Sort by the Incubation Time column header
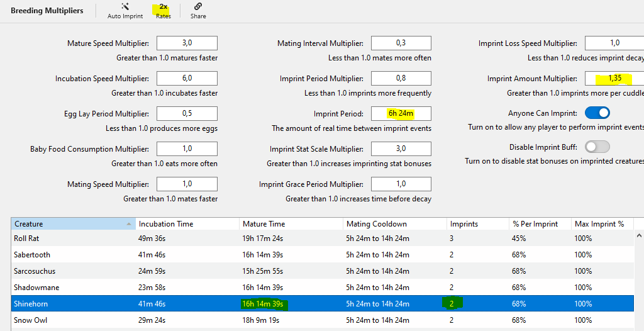The width and height of the screenshot is (644, 331). (187, 223)
